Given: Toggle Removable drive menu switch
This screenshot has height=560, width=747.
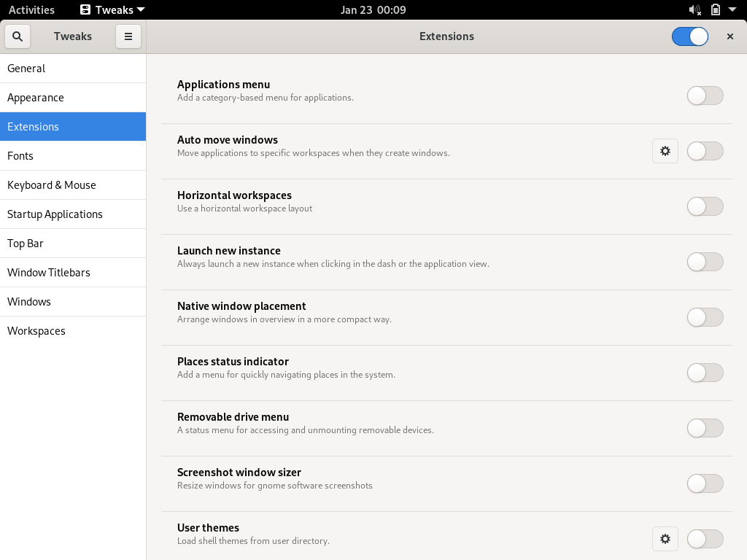Looking at the screenshot, I should 705,428.
